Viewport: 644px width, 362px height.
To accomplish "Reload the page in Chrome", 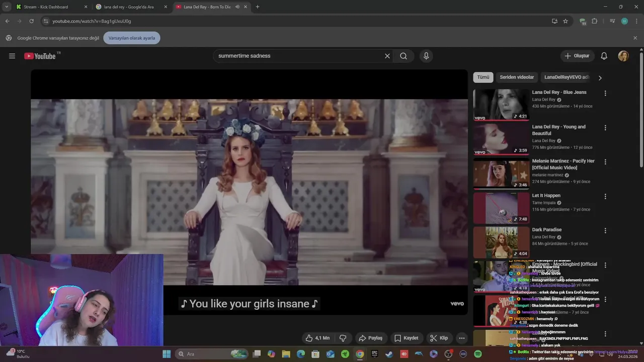I will [31, 21].
